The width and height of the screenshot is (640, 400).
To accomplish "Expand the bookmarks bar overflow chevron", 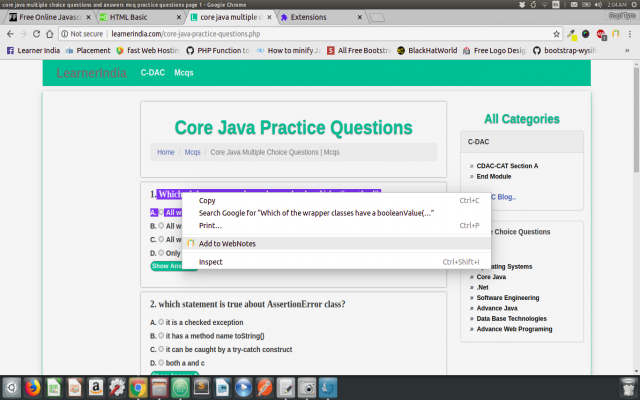I will coord(631,49).
